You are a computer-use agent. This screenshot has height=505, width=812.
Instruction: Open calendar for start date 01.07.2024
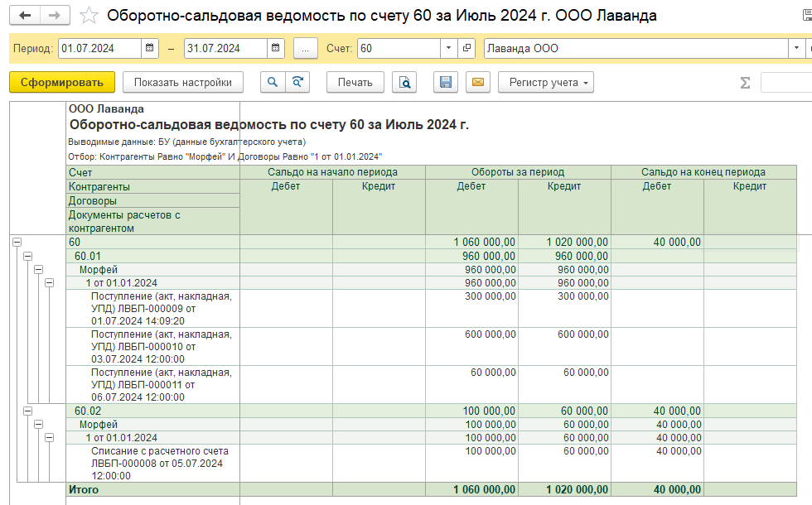pyautogui.click(x=150, y=48)
